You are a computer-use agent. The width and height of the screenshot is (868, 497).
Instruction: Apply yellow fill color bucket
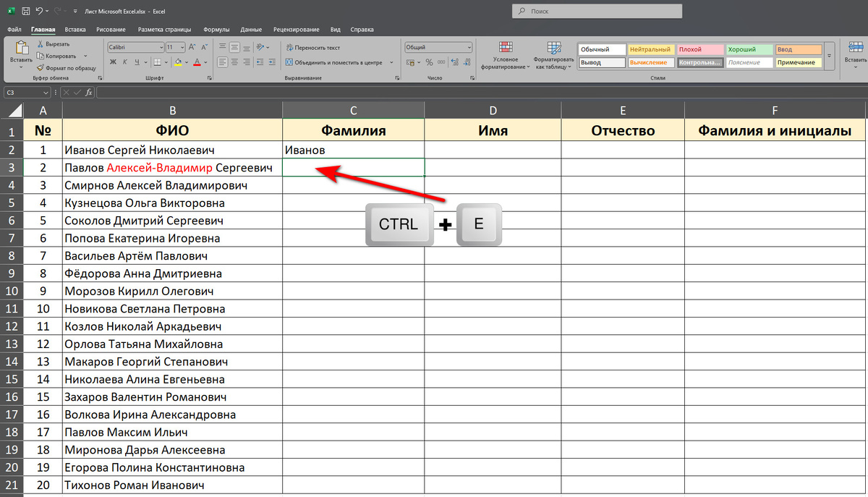click(x=178, y=62)
